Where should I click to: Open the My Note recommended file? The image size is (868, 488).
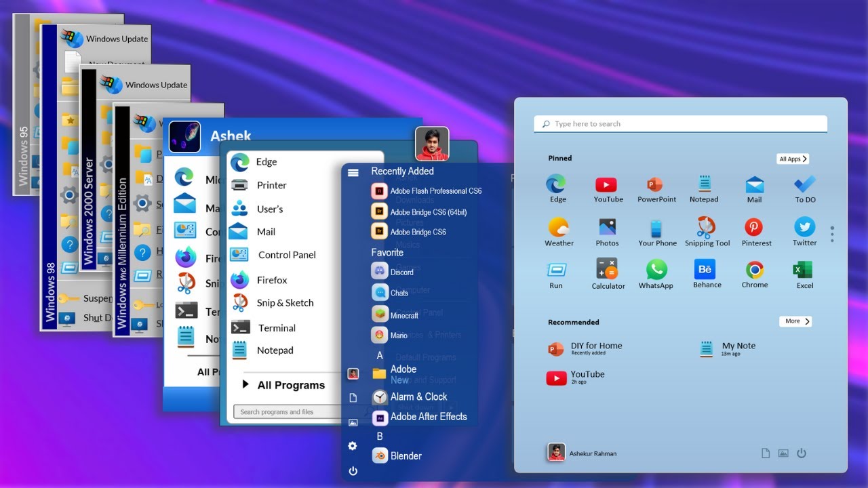tap(728, 348)
